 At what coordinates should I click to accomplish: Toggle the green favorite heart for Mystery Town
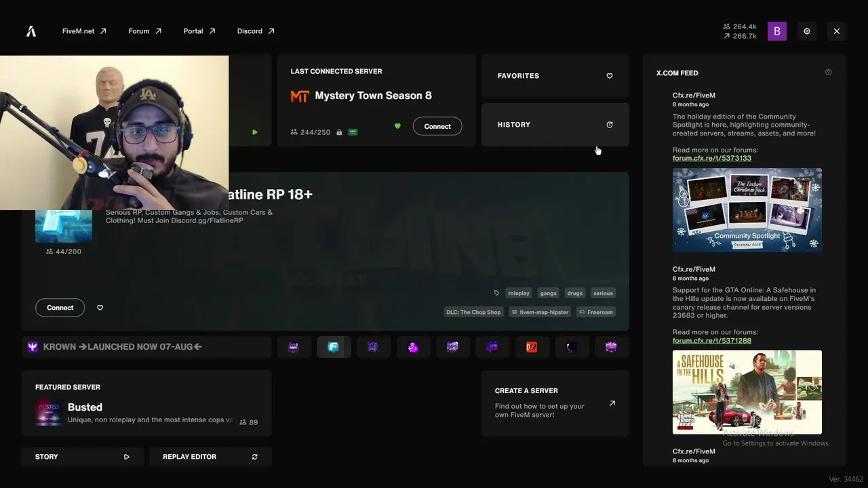[397, 126]
